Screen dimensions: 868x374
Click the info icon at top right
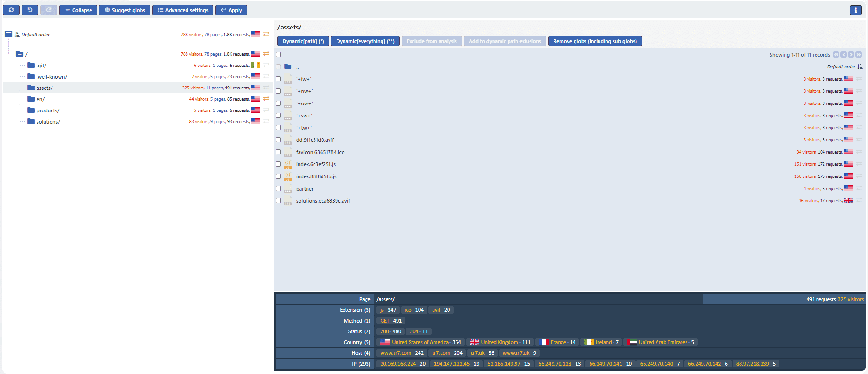855,10
